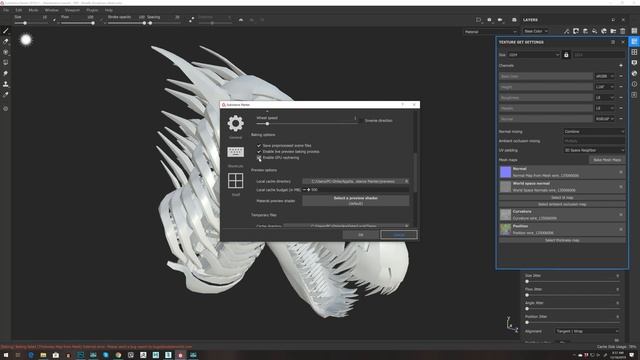Open the Window menu

(x=51, y=10)
